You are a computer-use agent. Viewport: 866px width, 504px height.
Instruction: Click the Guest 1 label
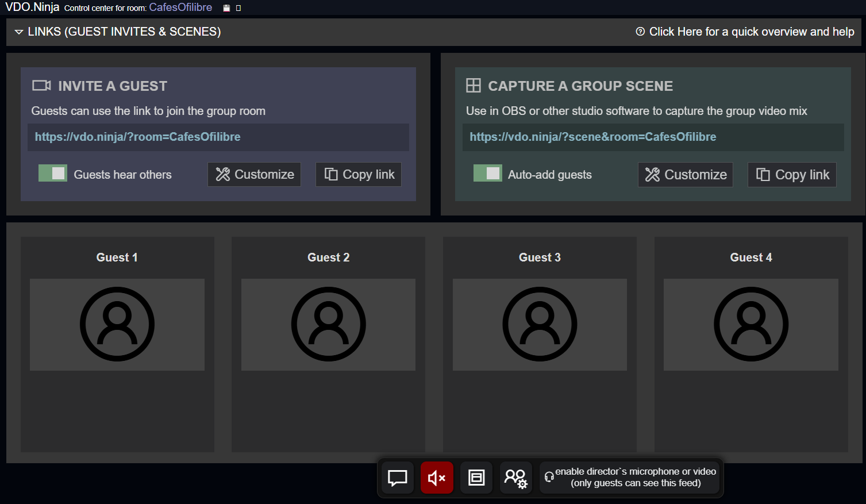pos(117,257)
